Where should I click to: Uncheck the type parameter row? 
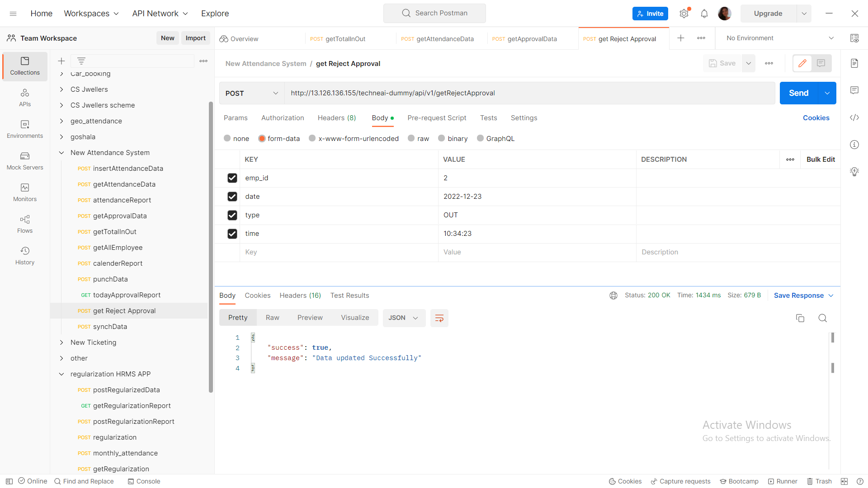(x=232, y=215)
